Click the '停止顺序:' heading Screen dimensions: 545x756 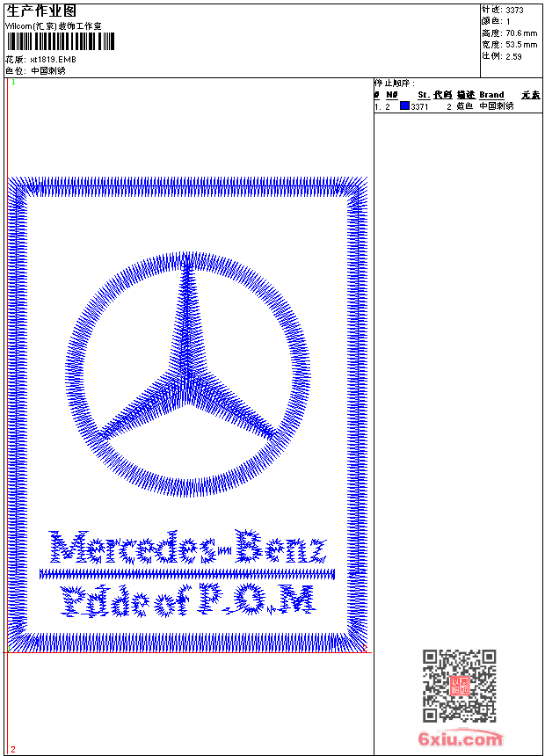(x=395, y=84)
